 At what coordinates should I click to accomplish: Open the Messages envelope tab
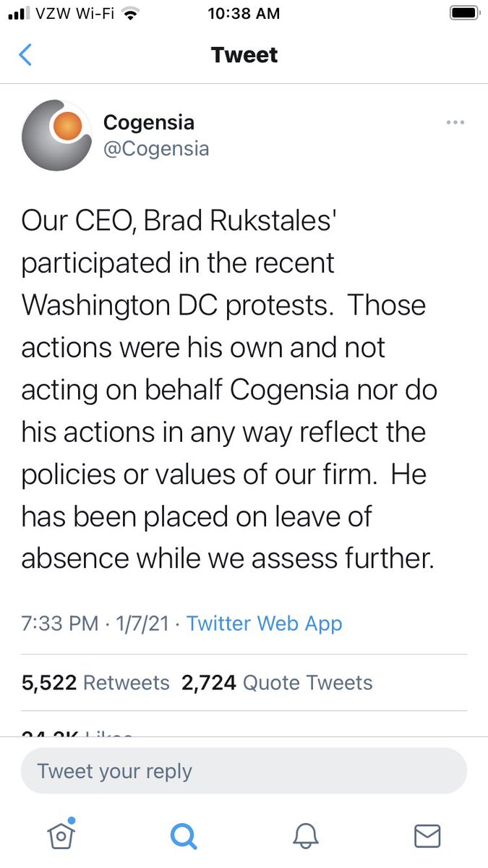pos(427,836)
